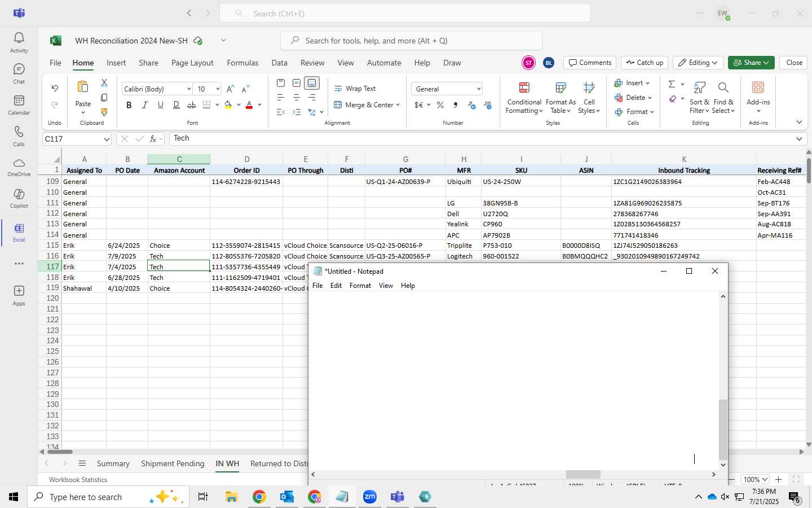Click the Comments button
812x508 pixels.
coord(589,63)
